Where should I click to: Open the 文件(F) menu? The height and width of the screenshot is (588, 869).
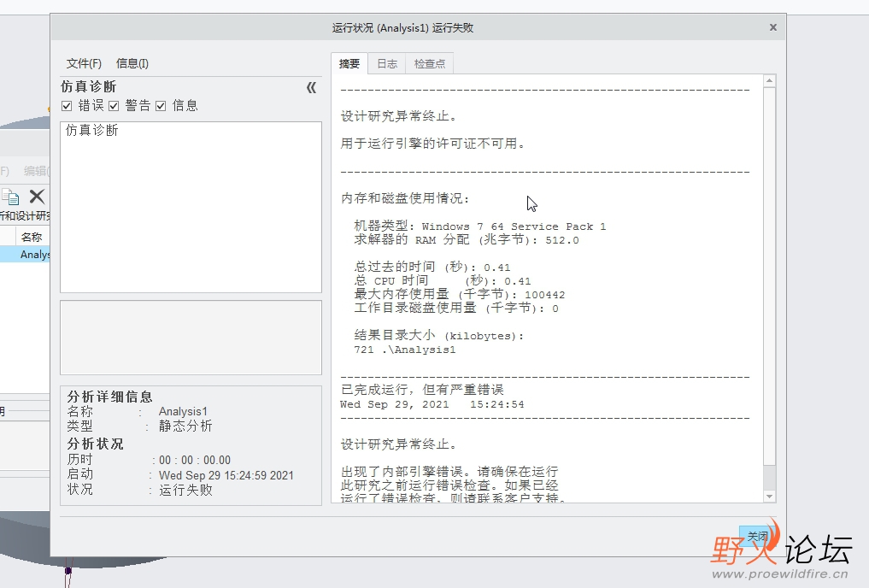click(x=84, y=63)
